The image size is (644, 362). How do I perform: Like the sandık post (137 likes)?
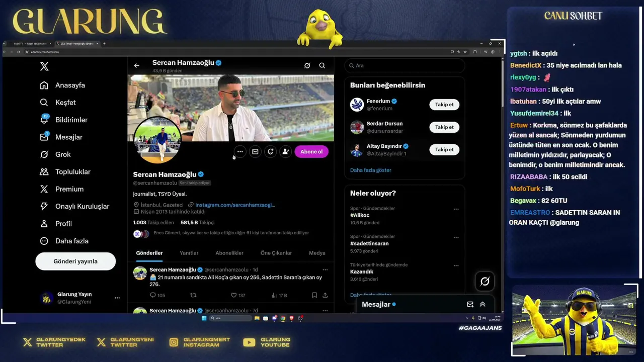(238, 295)
